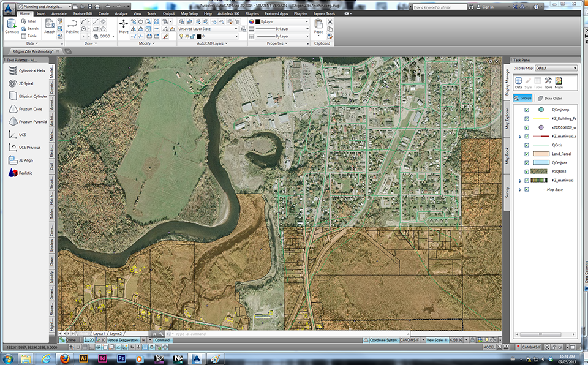588x365 pixels.
Task: Open the Map Setup ribbon tab
Action: pos(189,13)
